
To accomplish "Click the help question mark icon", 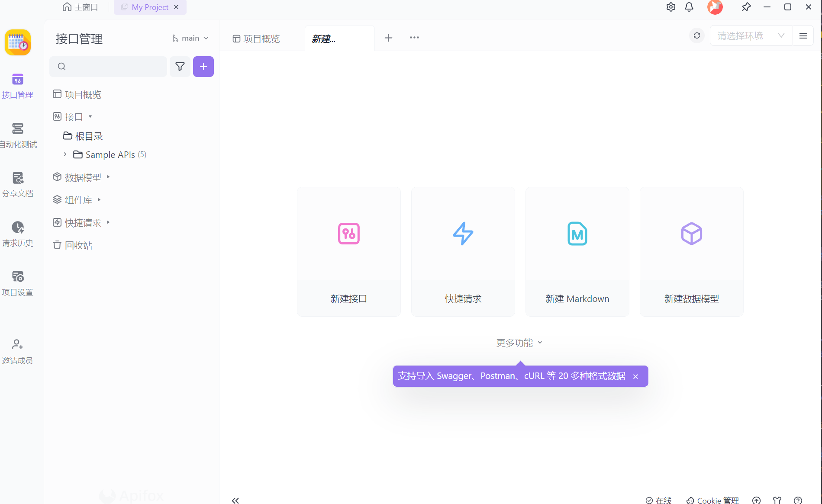I will (x=798, y=500).
